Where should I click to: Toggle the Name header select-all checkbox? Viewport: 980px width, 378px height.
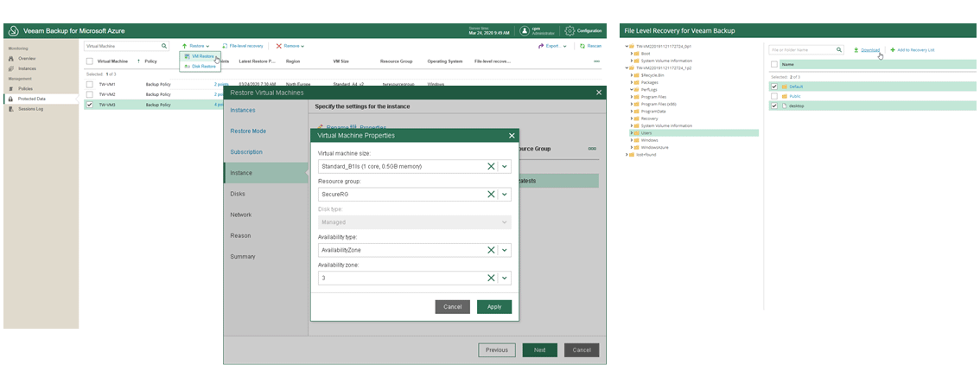pyautogui.click(x=774, y=64)
